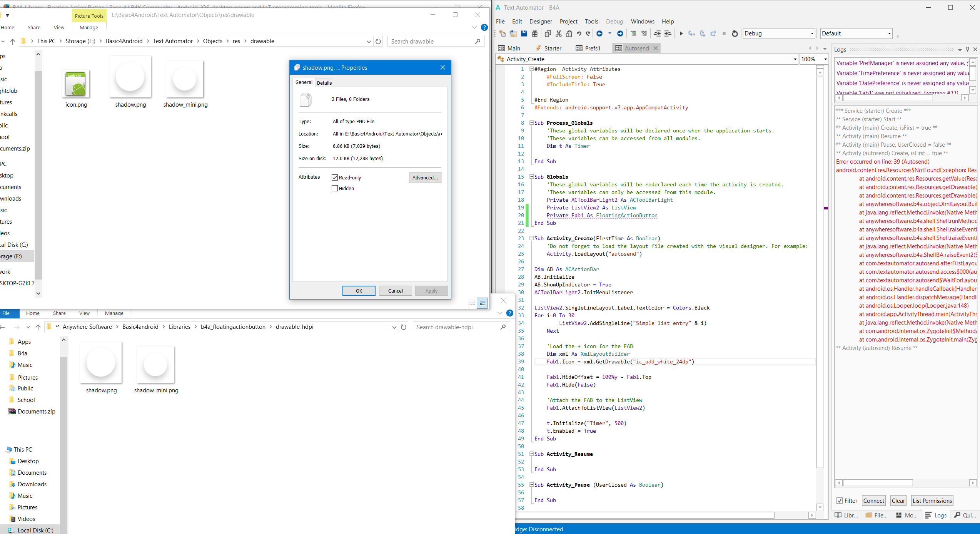Click the Navigate Backward blue arrow
The image size is (980, 534).
tap(599, 33)
